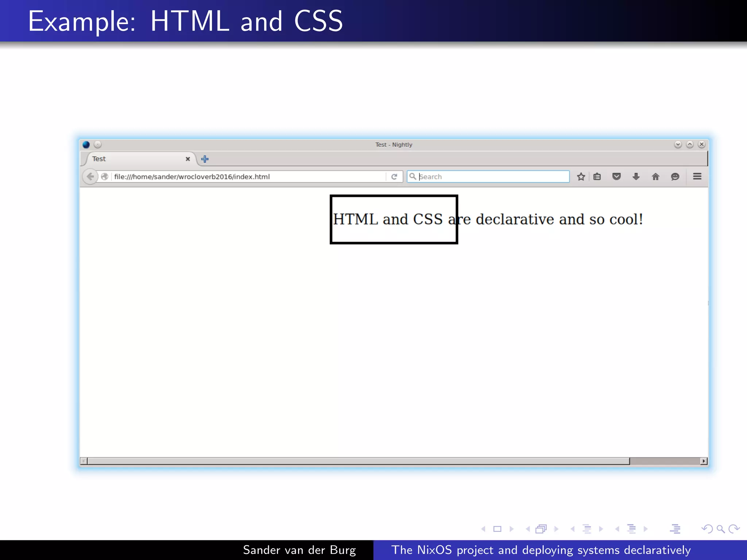
Task: Click the beamer section lines icon
Action: coord(631,529)
